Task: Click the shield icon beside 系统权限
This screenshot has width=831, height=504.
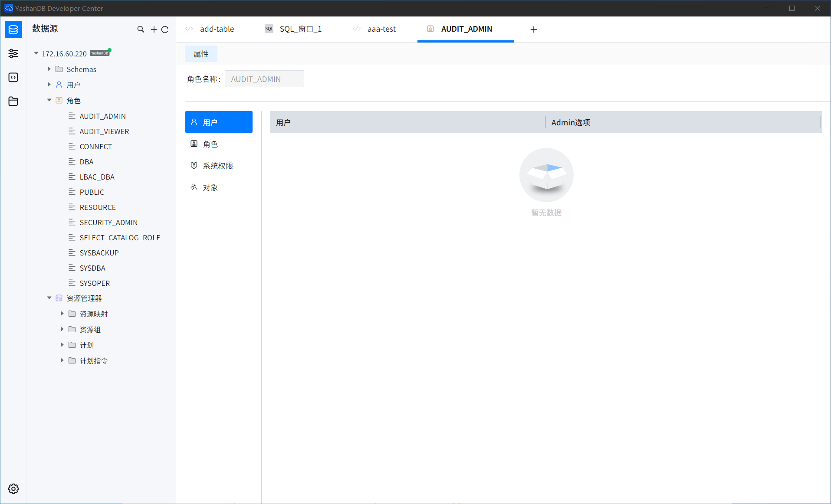Action: [x=194, y=165]
